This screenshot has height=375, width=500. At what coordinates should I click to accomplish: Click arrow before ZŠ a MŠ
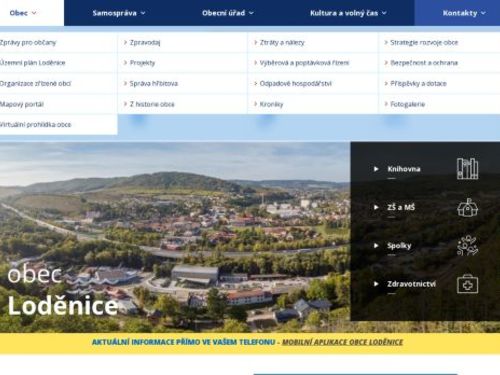(376, 207)
